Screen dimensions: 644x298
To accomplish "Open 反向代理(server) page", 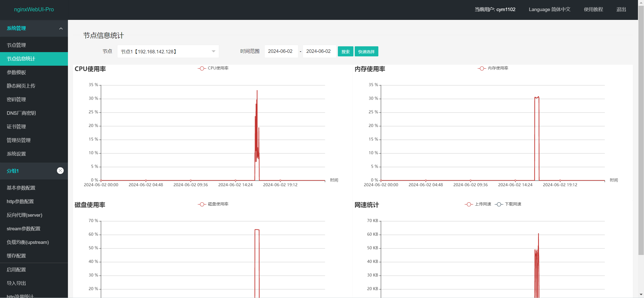I will (x=34, y=215).
